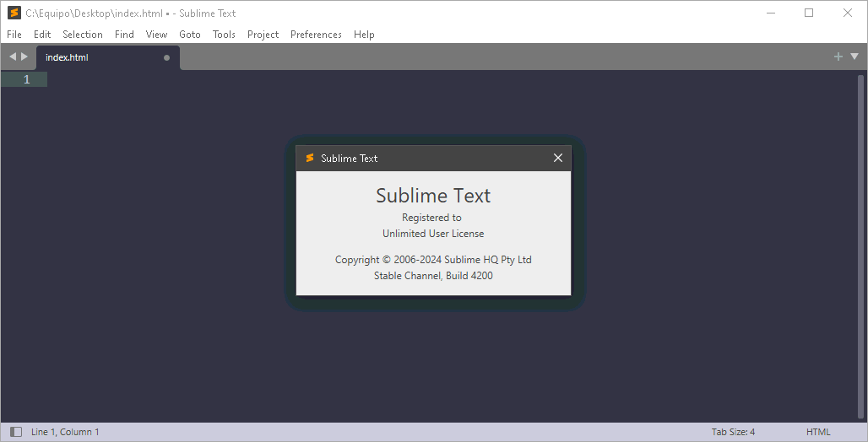Add a new tab with plus icon

838,57
